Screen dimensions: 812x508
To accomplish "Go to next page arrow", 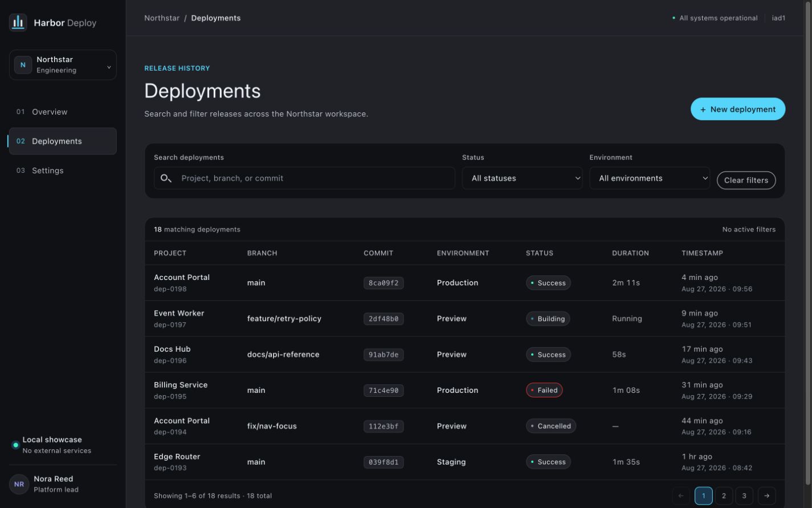I will pos(767,495).
